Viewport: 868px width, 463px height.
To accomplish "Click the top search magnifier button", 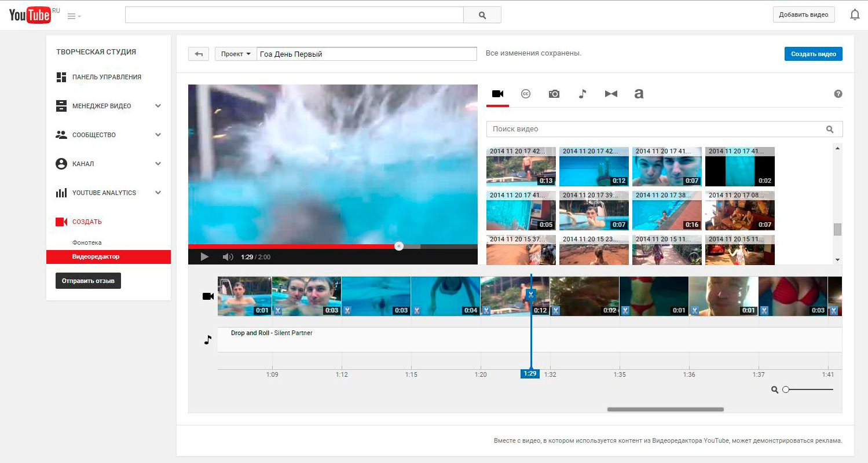I will point(482,16).
